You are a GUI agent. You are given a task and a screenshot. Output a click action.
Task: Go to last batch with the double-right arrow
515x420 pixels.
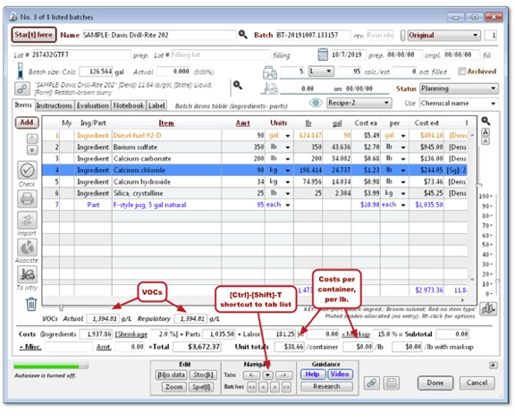[x=286, y=387]
